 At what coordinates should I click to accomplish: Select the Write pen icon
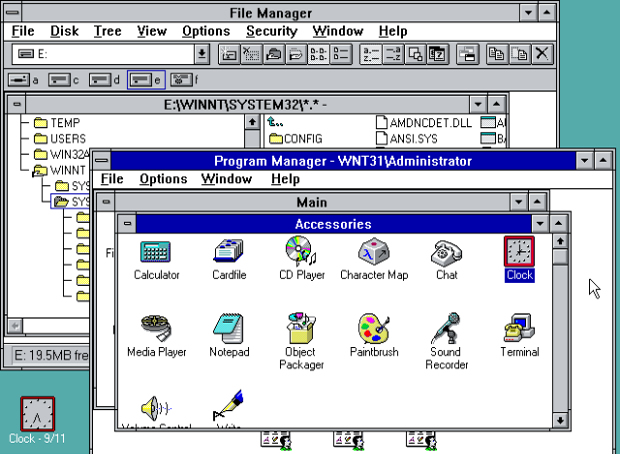[229, 406]
